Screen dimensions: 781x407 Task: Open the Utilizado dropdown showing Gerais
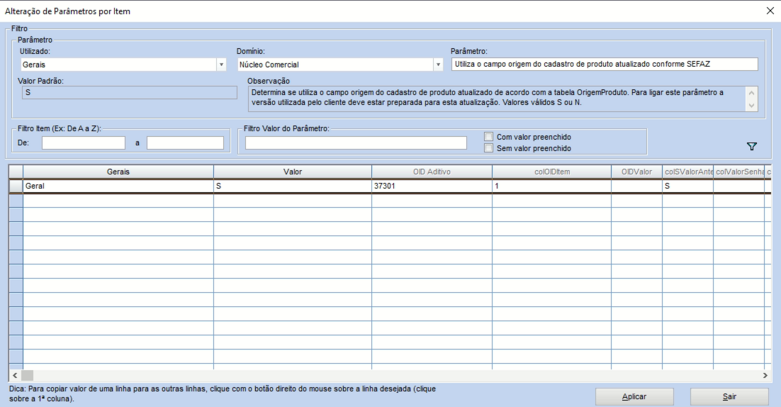pos(221,65)
